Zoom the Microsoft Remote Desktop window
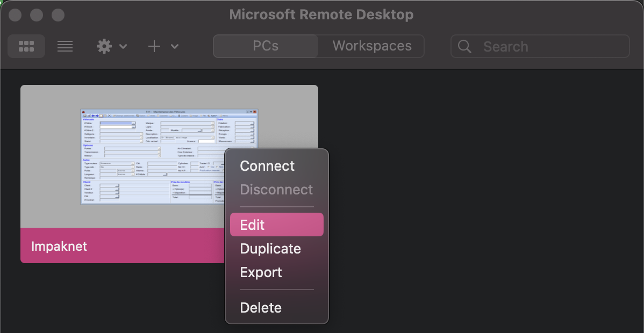 58,15
